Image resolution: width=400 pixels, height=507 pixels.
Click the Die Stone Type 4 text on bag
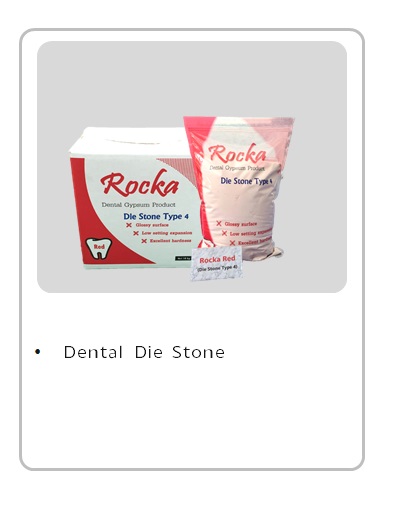pos(246,181)
